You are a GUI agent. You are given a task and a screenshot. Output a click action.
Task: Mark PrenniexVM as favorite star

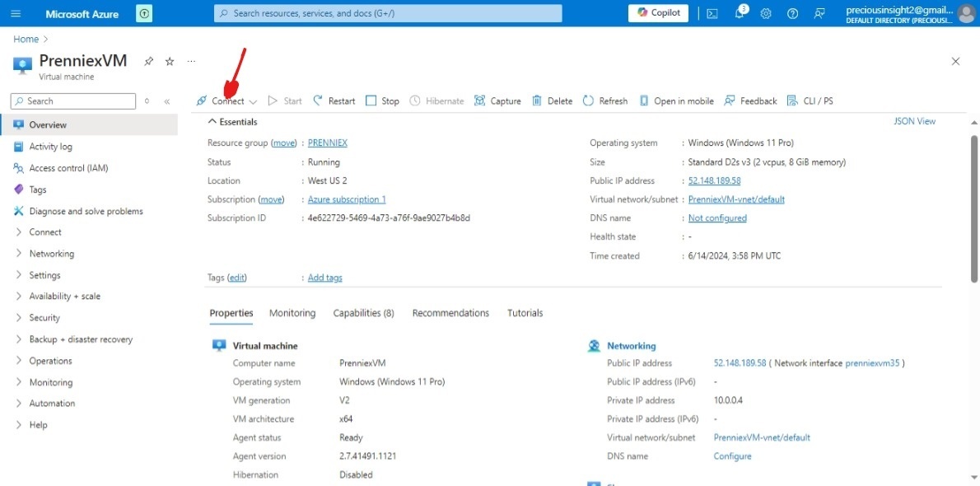pos(170,61)
